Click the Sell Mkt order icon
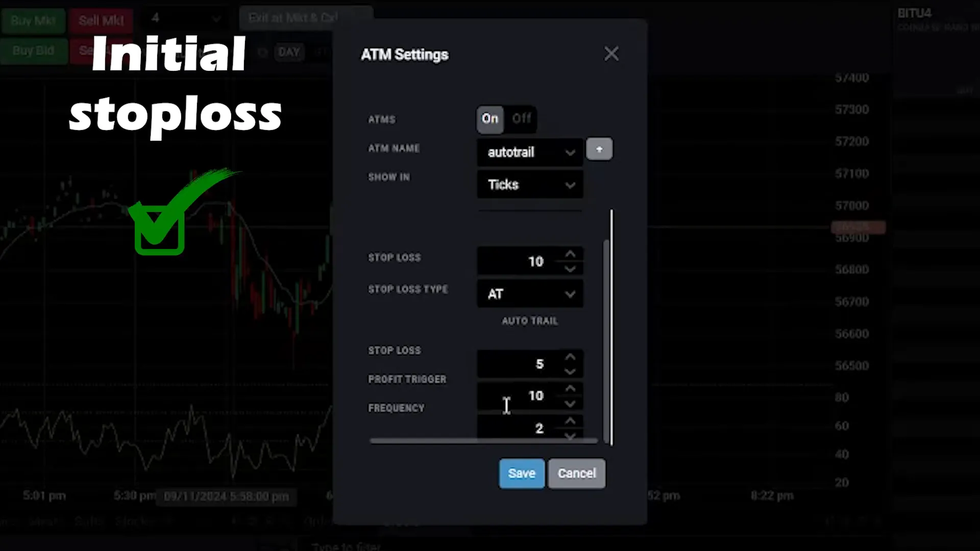Screen dimensions: 980x551 click(x=101, y=20)
